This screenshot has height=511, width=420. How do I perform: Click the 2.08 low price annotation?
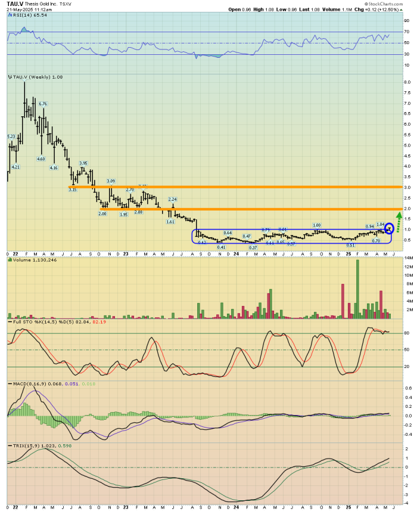coord(138,212)
